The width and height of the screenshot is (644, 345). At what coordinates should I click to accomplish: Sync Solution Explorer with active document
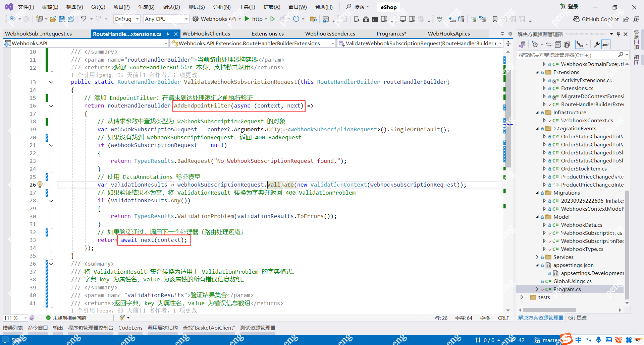[548, 44]
